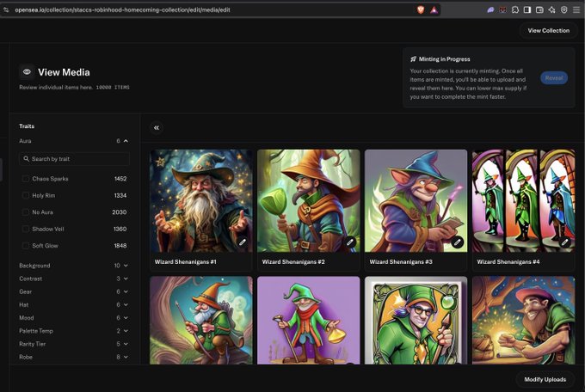Open the browser hamburger menu
Viewport: 585px width, 392px height.
tap(576, 10)
